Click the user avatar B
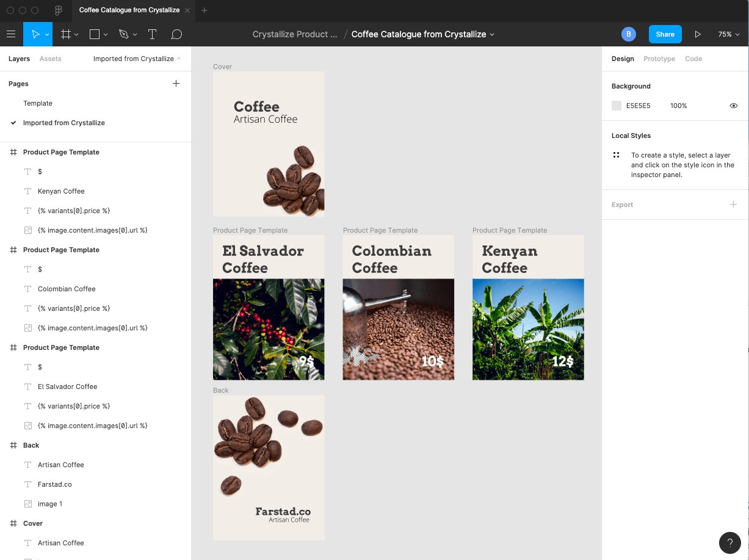The image size is (749, 560). (629, 34)
